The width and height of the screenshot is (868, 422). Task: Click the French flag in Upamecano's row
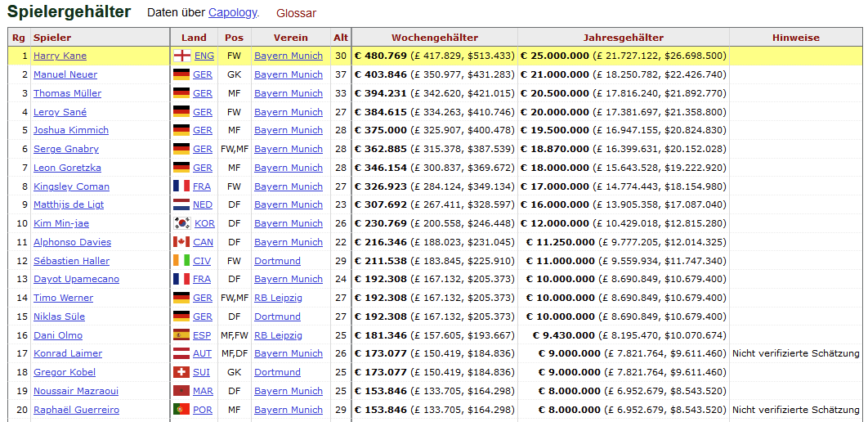pos(181,279)
